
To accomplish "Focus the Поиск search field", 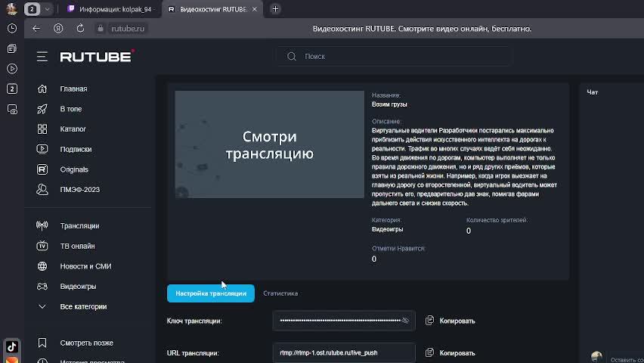I will (395, 56).
